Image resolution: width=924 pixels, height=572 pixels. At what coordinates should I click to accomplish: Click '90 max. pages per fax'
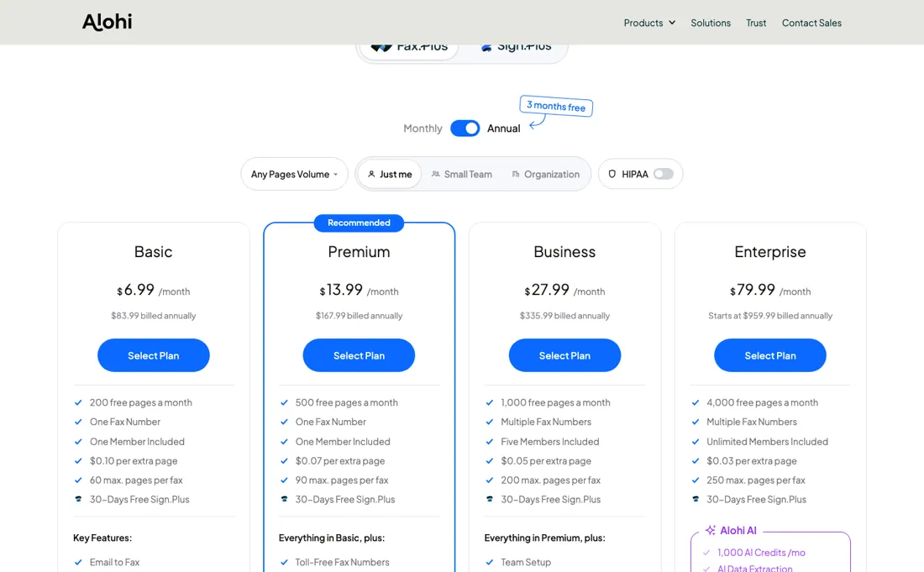point(342,480)
